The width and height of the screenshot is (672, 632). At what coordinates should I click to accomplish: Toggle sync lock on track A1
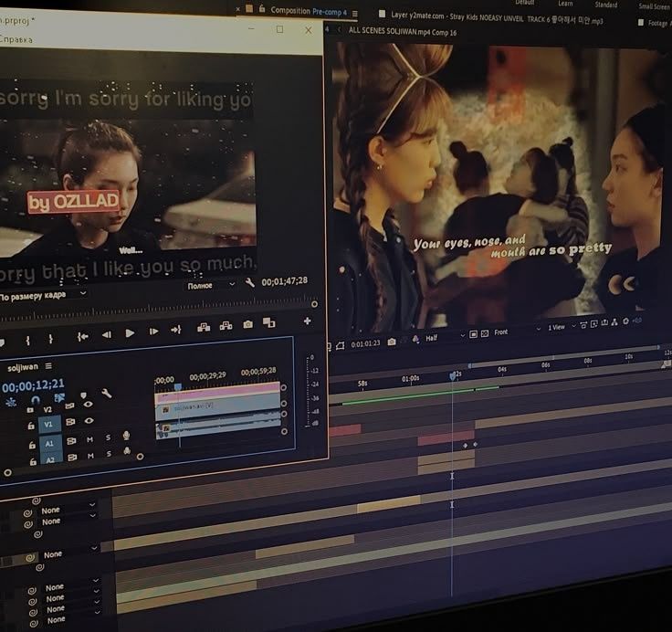[71, 441]
